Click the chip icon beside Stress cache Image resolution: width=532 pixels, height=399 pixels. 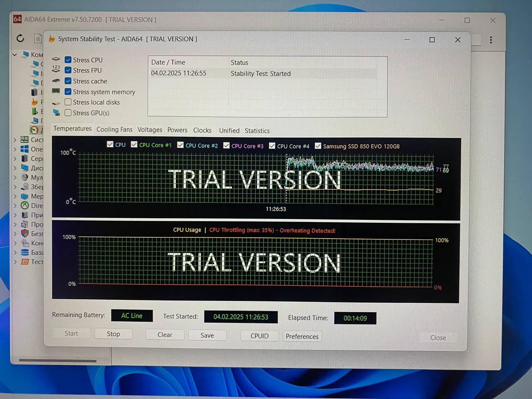click(x=56, y=81)
